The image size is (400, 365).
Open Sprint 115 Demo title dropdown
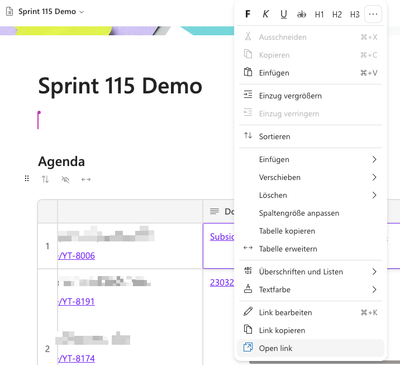point(82,12)
